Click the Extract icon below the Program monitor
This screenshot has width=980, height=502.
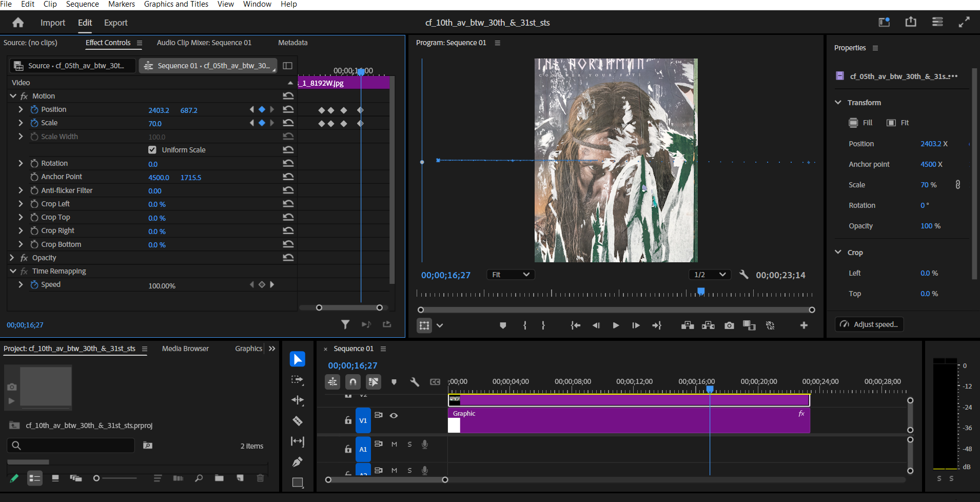coord(709,325)
